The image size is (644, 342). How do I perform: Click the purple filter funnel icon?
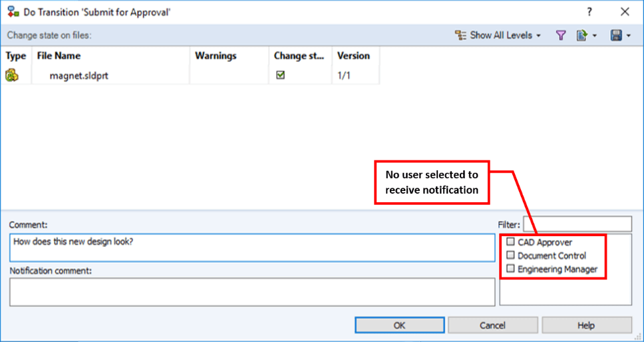click(561, 35)
